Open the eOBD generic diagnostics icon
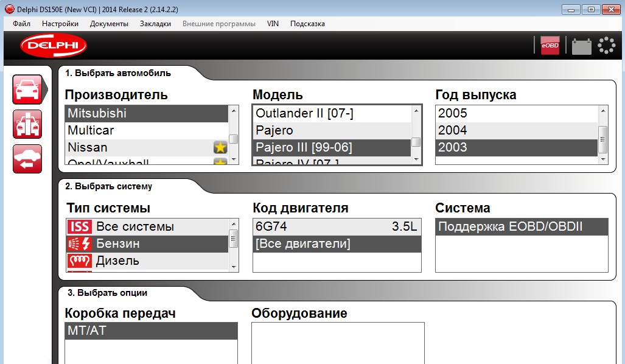 coord(550,46)
